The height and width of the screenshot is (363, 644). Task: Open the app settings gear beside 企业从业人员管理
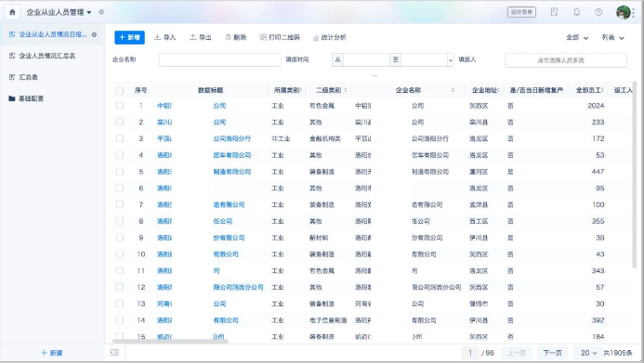click(101, 12)
